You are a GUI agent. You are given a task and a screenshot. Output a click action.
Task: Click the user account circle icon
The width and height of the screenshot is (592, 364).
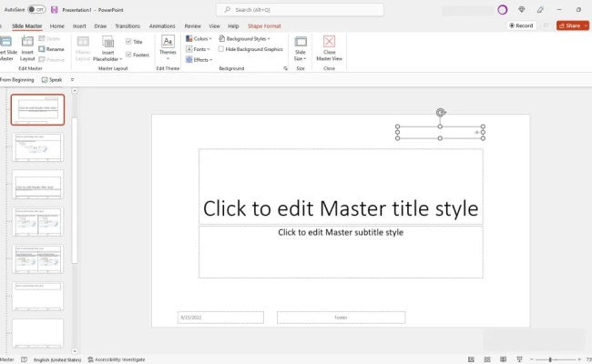pos(502,10)
